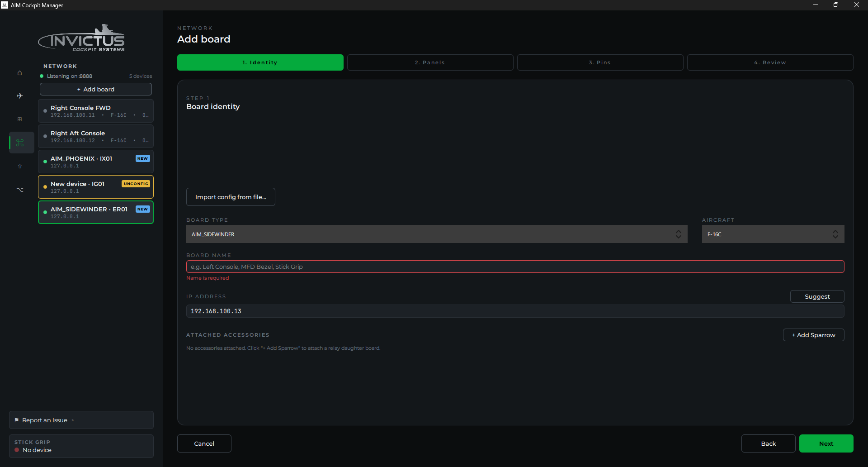This screenshot has width=868, height=467.
Task: Select the active network icon in sidebar
Action: pos(20,143)
